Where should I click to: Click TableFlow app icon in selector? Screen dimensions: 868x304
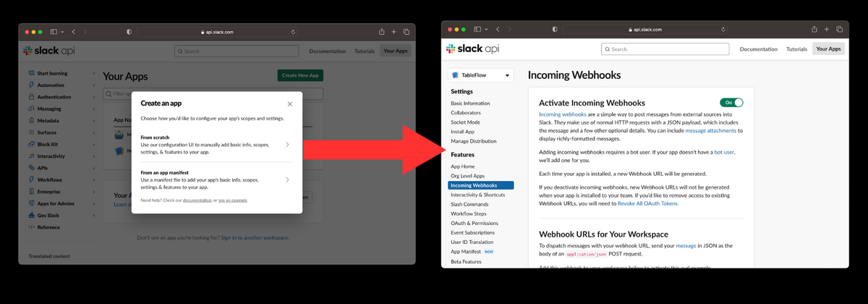pos(456,75)
